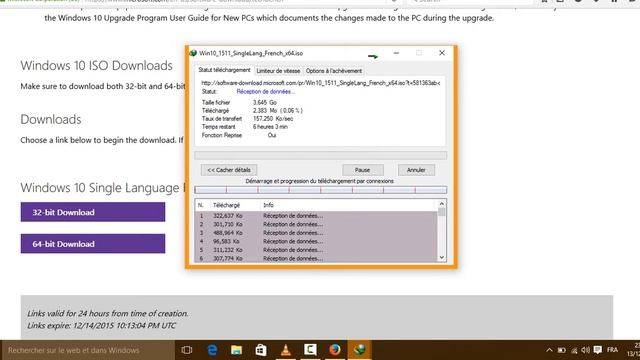Click the Cacher détails button
Viewport: 640px width, 360px height.
click(x=229, y=170)
